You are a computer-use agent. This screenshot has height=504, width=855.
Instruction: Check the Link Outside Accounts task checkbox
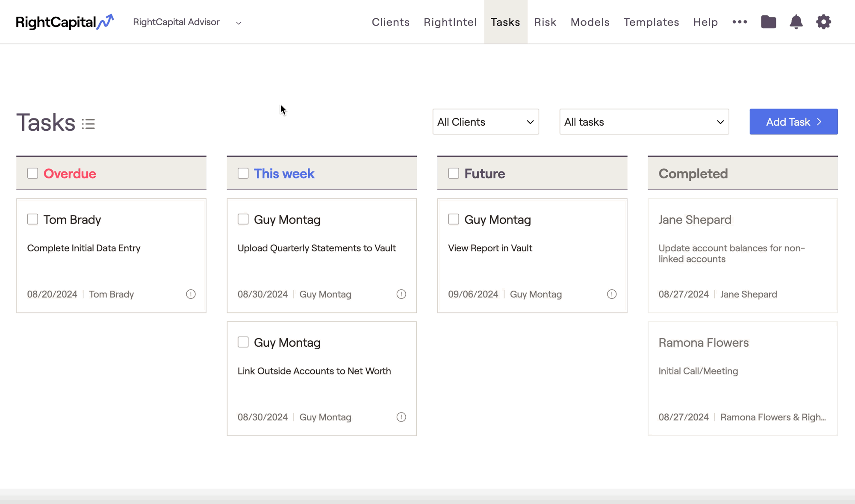click(243, 342)
